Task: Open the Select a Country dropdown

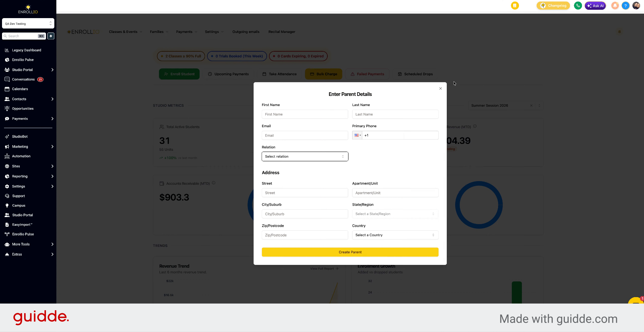Action: [395, 235]
